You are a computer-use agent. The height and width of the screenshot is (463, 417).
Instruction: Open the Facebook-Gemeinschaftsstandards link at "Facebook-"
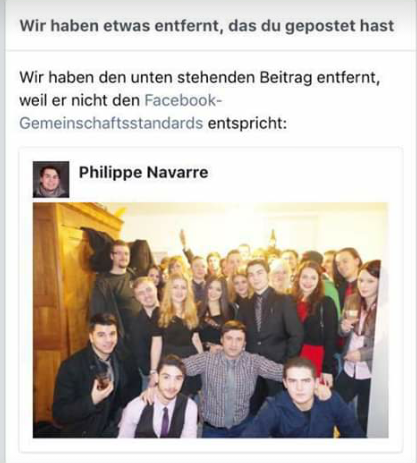coord(183,100)
